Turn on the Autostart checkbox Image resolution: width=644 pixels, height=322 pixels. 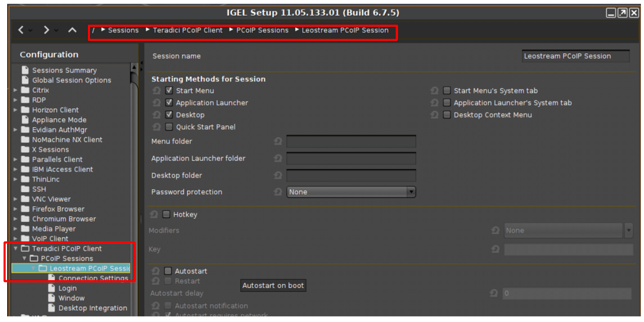168,271
